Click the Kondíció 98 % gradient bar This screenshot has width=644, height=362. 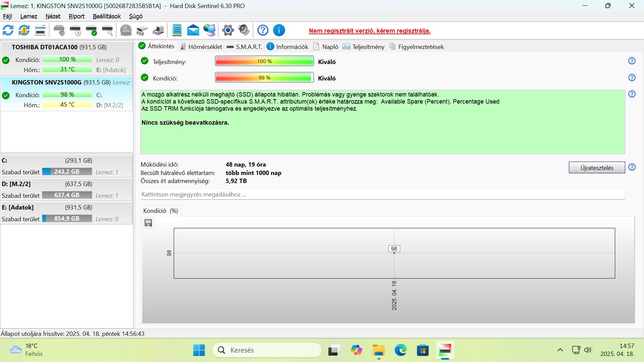[264, 78]
